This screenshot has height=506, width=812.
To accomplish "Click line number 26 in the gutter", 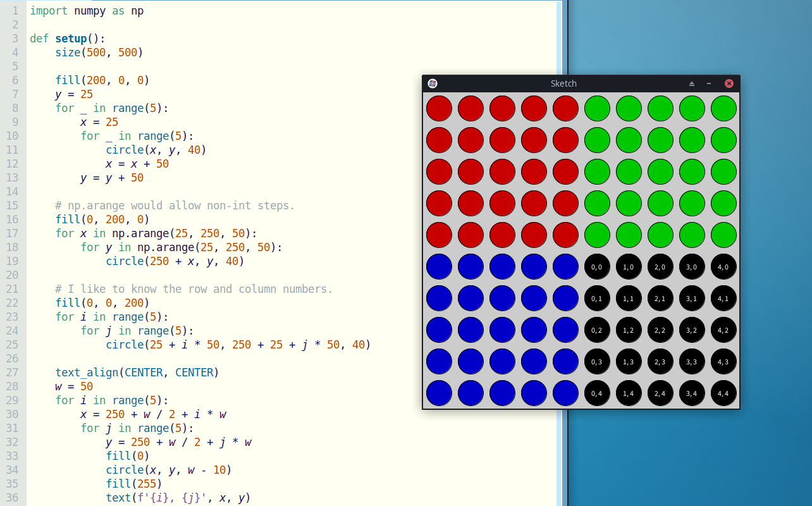I will [13, 359].
